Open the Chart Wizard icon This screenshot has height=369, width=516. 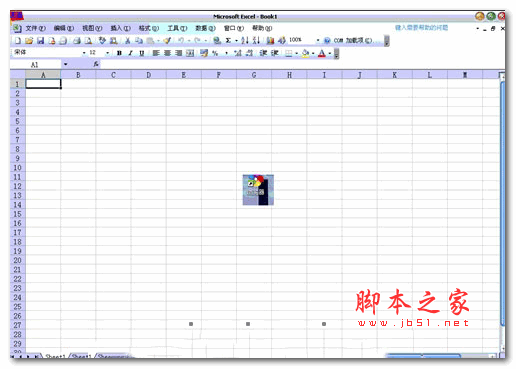pyautogui.click(x=270, y=41)
